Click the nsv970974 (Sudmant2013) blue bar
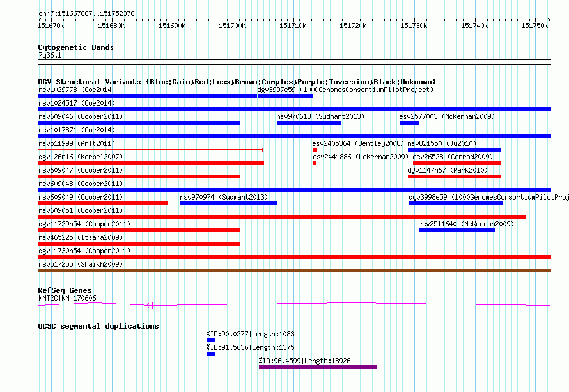Screen dimensions: 569x392 click(x=229, y=203)
